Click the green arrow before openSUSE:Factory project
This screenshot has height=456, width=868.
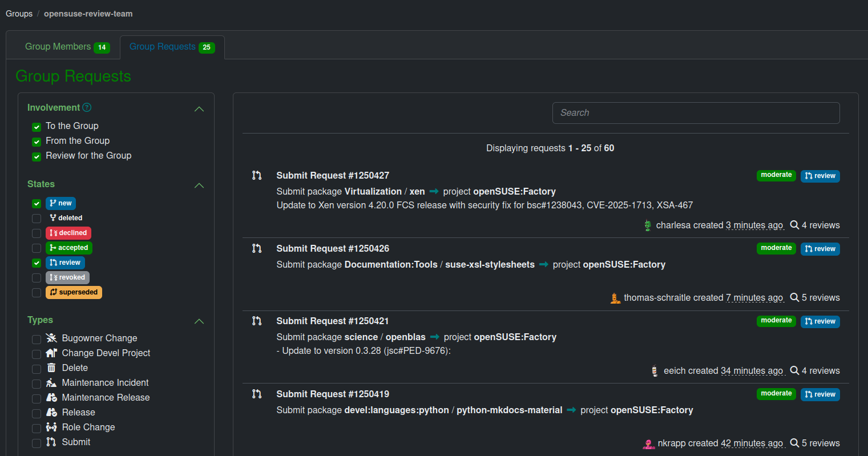tap(434, 192)
